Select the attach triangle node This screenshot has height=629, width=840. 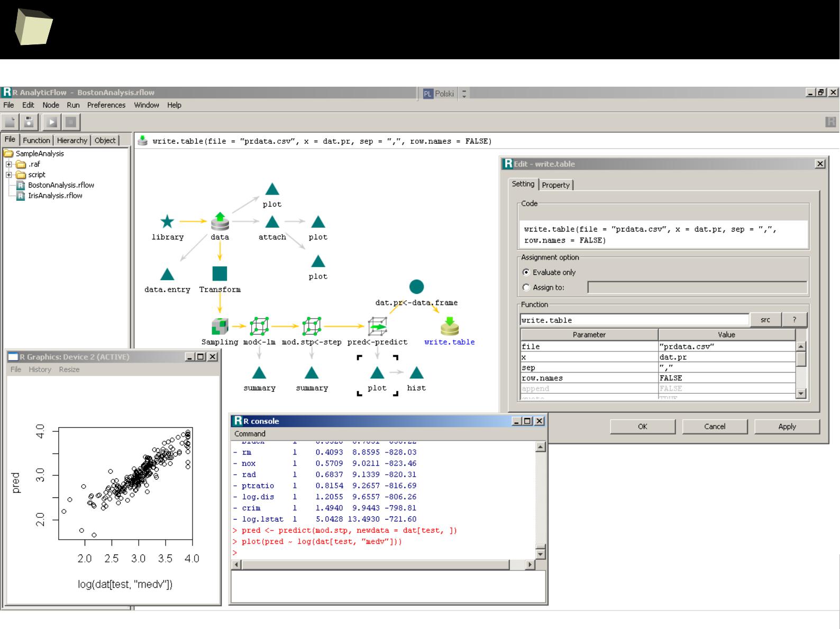coord(272,221)
